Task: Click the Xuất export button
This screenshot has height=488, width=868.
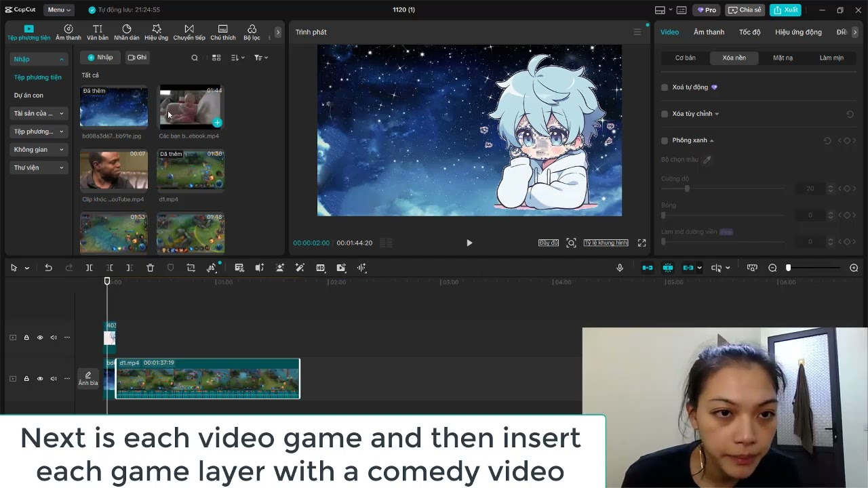Action: point(785,10)
